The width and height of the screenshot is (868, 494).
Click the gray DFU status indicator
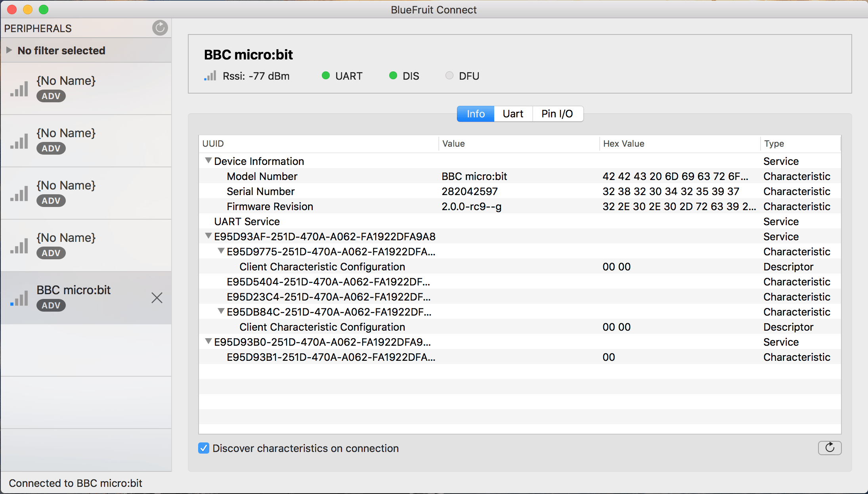(449, 76)
